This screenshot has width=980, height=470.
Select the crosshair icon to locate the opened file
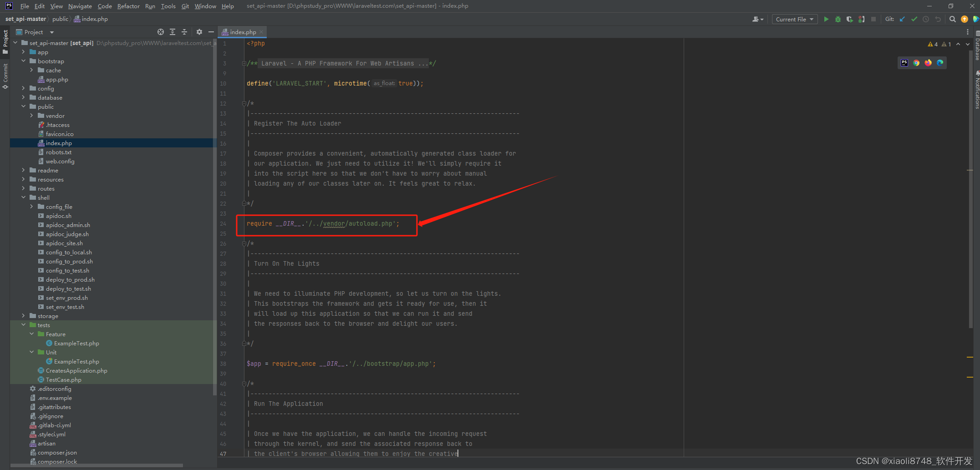click(160, 32)
